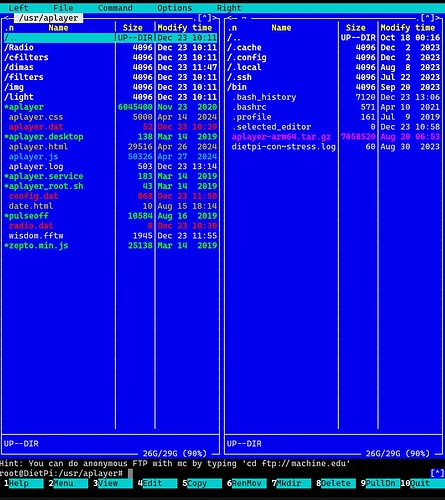445x500 pixels.
Task: Select *pulseoff file
Action: [110, 216]
